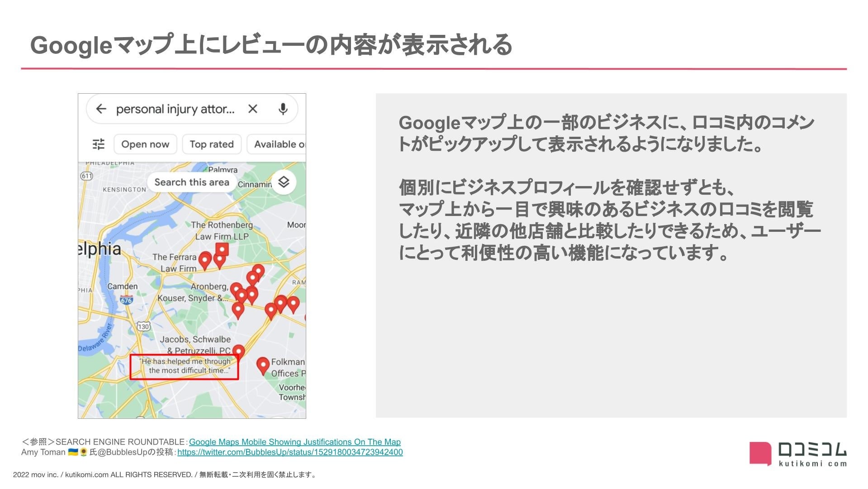Tap the Delaware River label
Viewport: 868px width, 489px height.
pyautogui.click(x=95, y=338)
